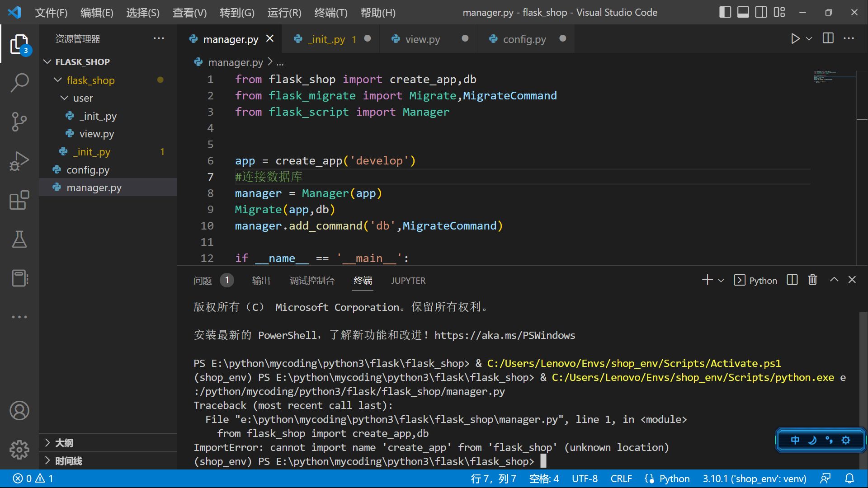The height and width of the screenshot is (488, 868).
Task: Split the editor to the right
Action: pyautogui.click(x=828, y=38)
